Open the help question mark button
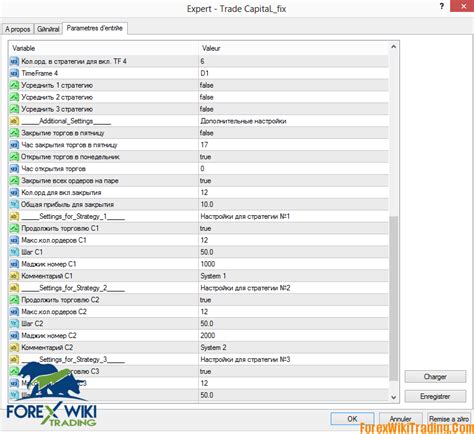Image resolution: width=474 pixels, height=434 pixels. pyautogui.click(x=442, y=6)
